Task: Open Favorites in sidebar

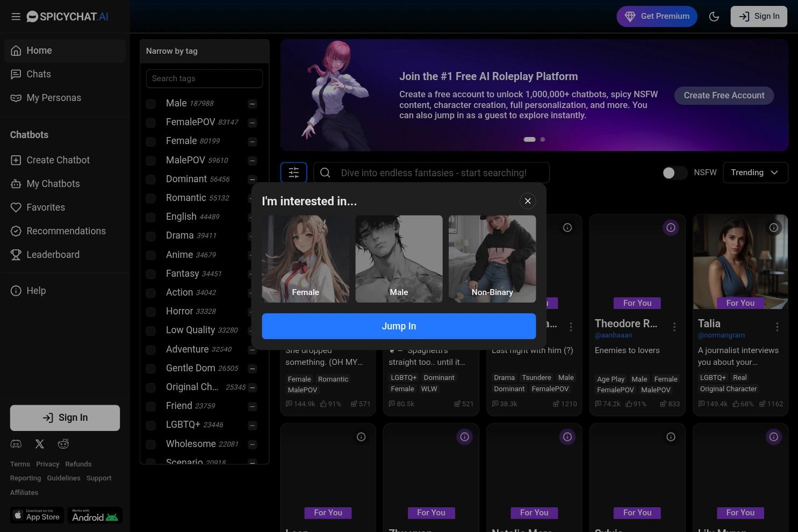Action: (65, 207)
